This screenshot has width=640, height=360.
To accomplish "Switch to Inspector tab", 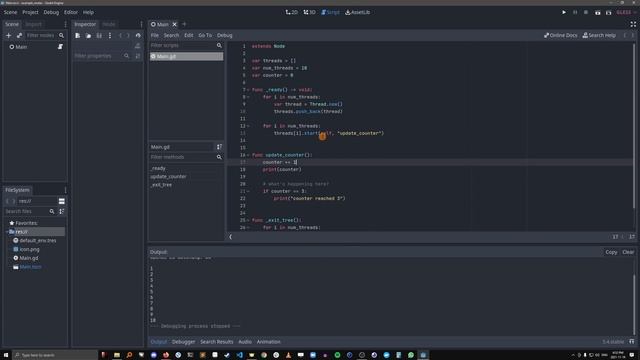I will [85, 24].
